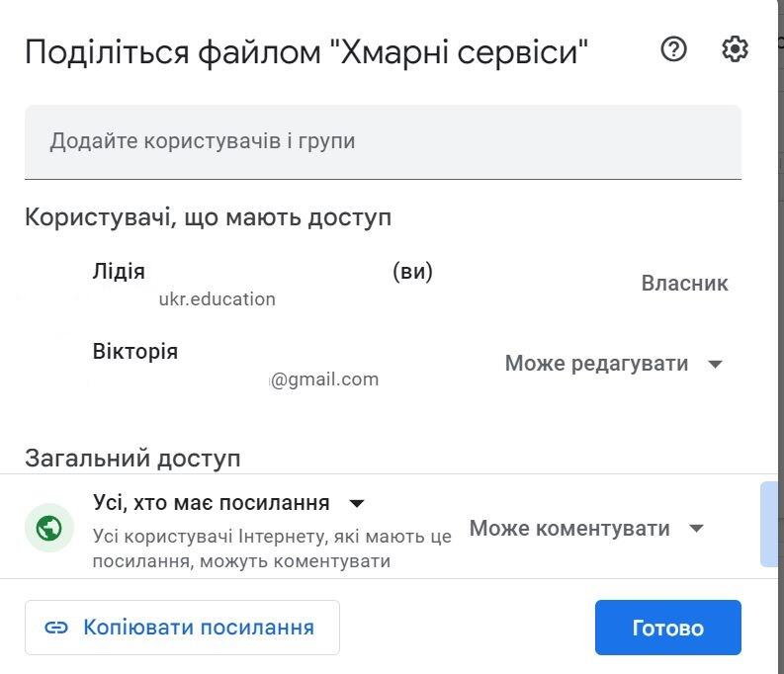Click the green globe link-access icon
The width and height of the screenshot is (784, 674).
(x=49, y=528)
